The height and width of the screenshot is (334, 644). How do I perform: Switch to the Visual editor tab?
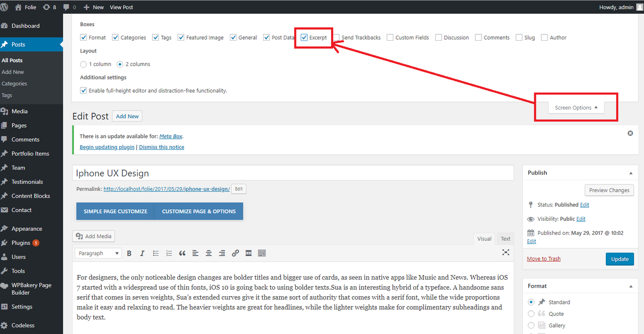pyautogui.click(x=485, y=239)
